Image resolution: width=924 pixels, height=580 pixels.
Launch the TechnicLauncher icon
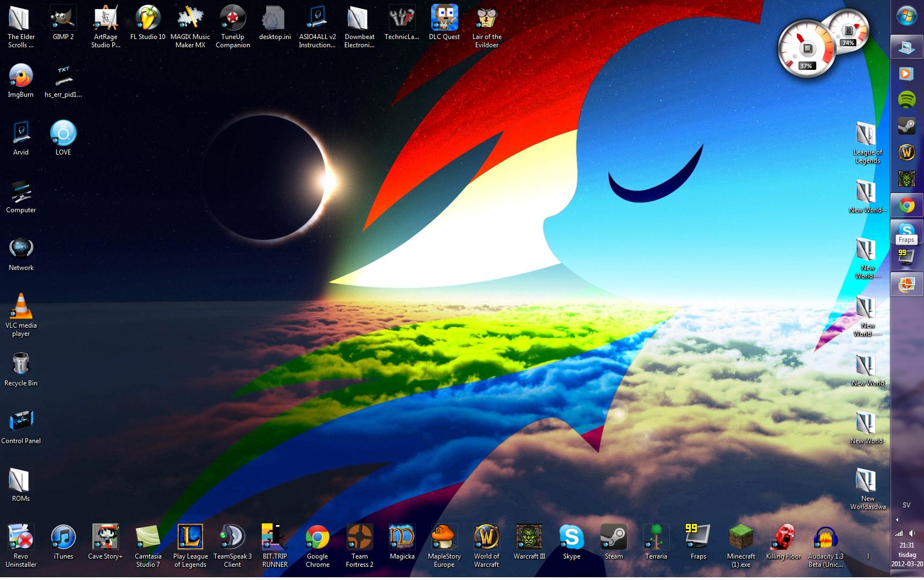tap(402, 23)
